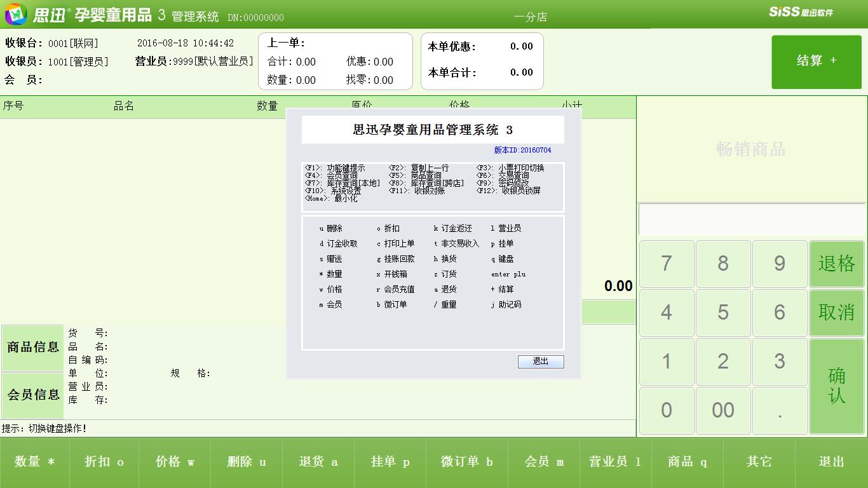The image size is (868, 488).
Task: Select 挂单 p in bottom bar
Action: 390,462
